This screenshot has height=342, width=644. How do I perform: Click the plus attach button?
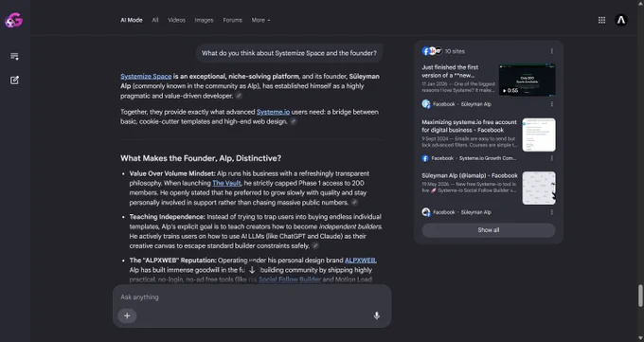pos(127,315)
